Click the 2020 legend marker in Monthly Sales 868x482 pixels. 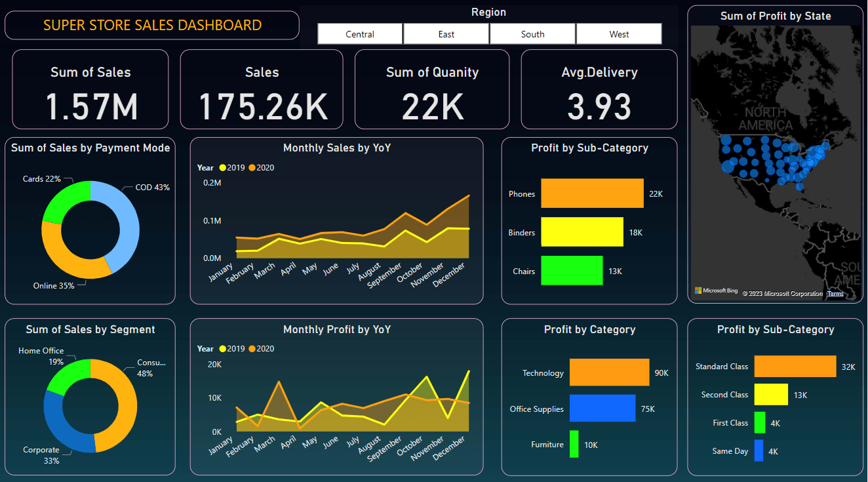click(252, 168)
